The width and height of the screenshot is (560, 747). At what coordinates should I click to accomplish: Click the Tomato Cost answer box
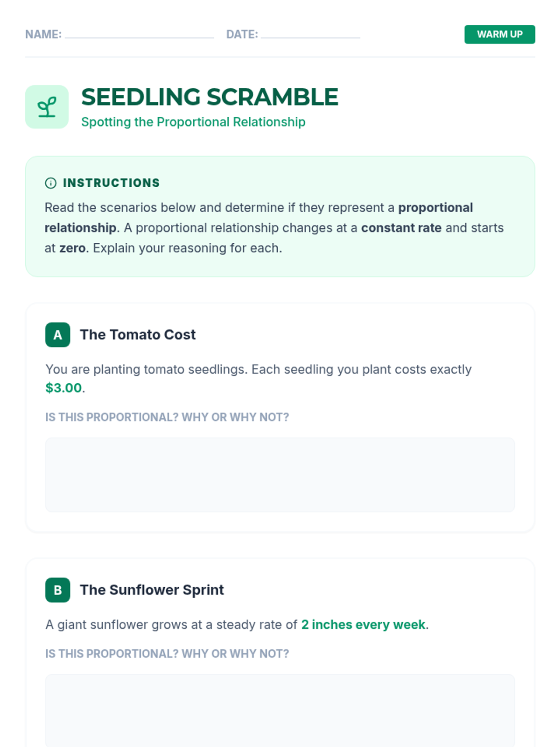tap(280, 475)
